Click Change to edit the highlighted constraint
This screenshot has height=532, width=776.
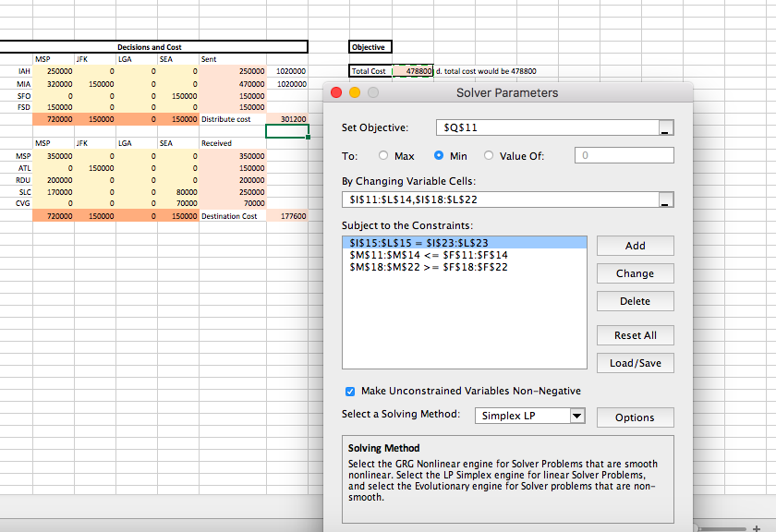click(635, 273)
